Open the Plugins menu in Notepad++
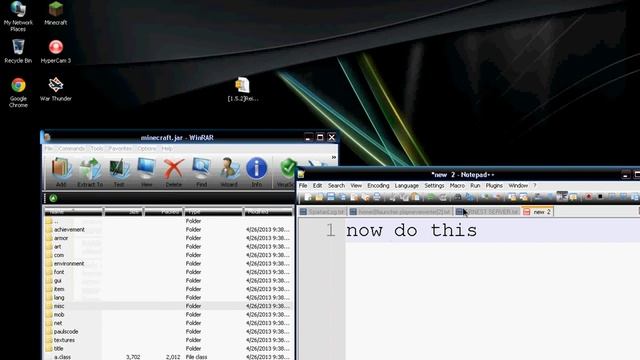Viewport: 640px width, 360px height. tap(494, 185)
